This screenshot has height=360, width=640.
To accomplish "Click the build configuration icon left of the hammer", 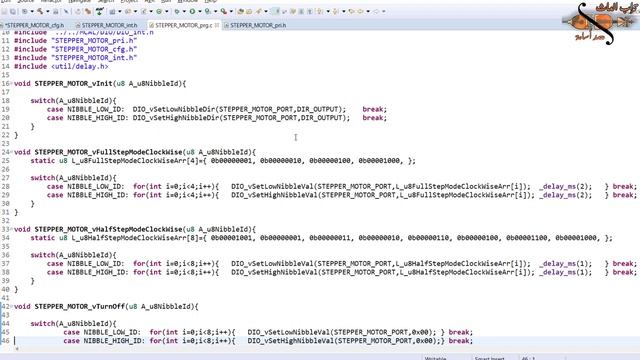I will pos(24,11).
